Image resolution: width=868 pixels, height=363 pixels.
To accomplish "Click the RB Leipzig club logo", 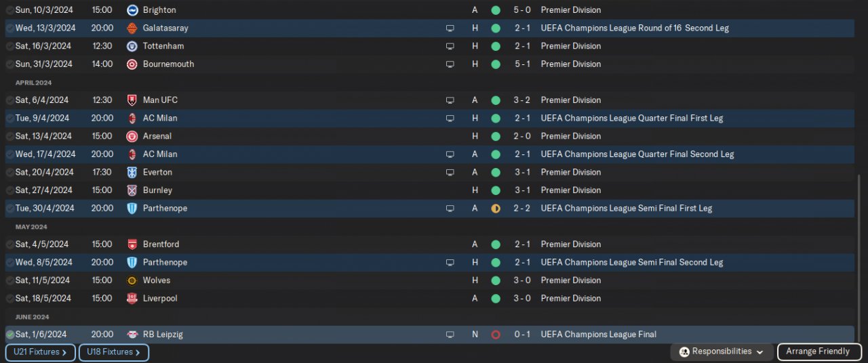I will (132, 335).
